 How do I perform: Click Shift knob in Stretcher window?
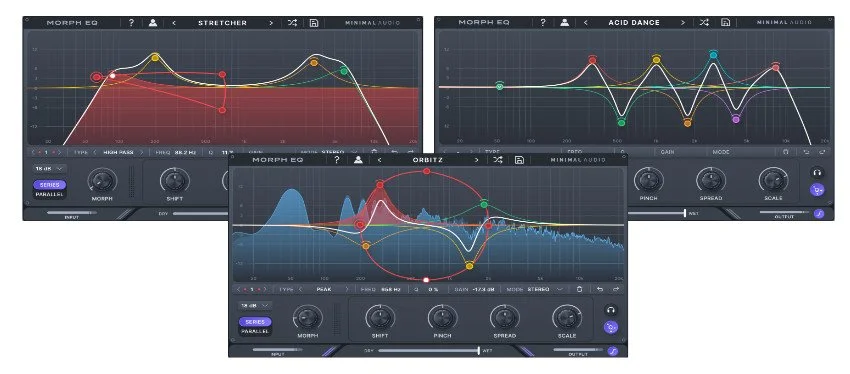(x=175, y=180)
